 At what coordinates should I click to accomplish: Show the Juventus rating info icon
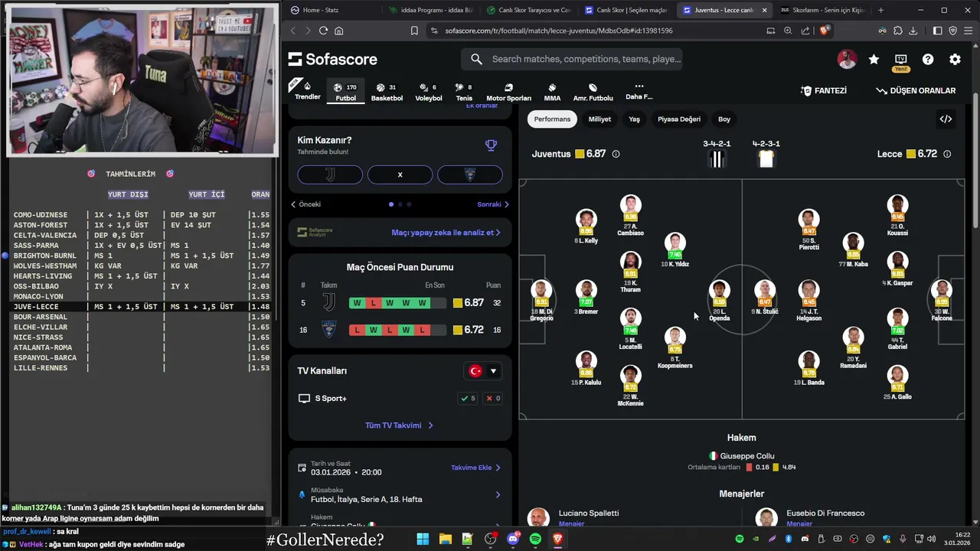point(616,154)
